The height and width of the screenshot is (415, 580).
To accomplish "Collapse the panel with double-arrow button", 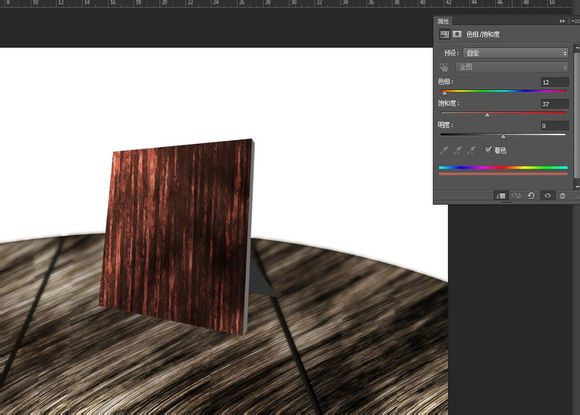I will (562, 21).
